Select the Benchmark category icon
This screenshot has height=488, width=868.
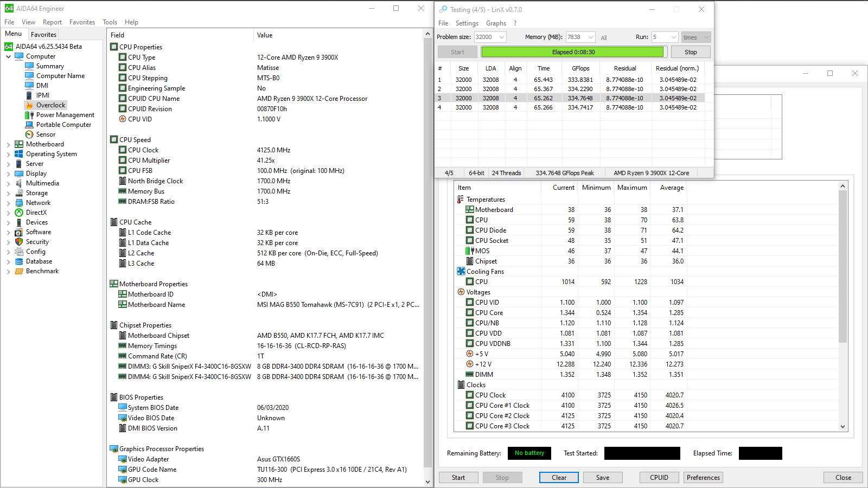[x=19, y=271]
